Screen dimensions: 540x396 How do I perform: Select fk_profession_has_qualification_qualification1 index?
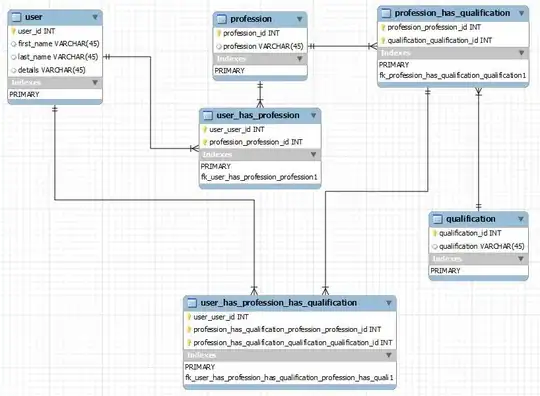click(x=453, y=75)
